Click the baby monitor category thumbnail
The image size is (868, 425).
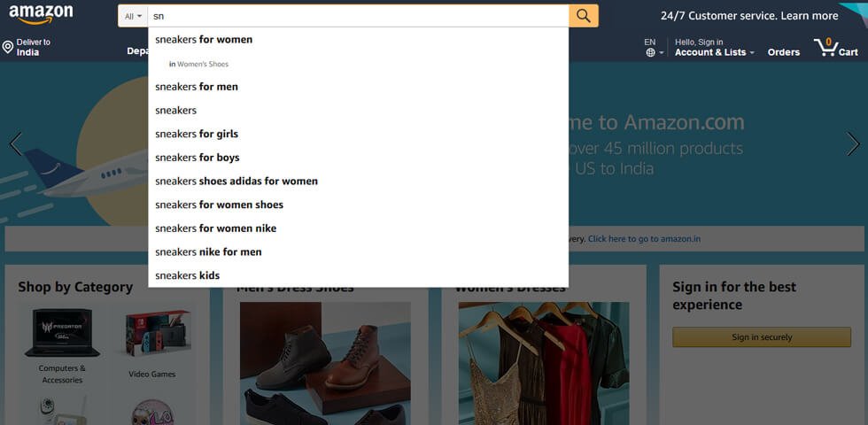(62, 411)
